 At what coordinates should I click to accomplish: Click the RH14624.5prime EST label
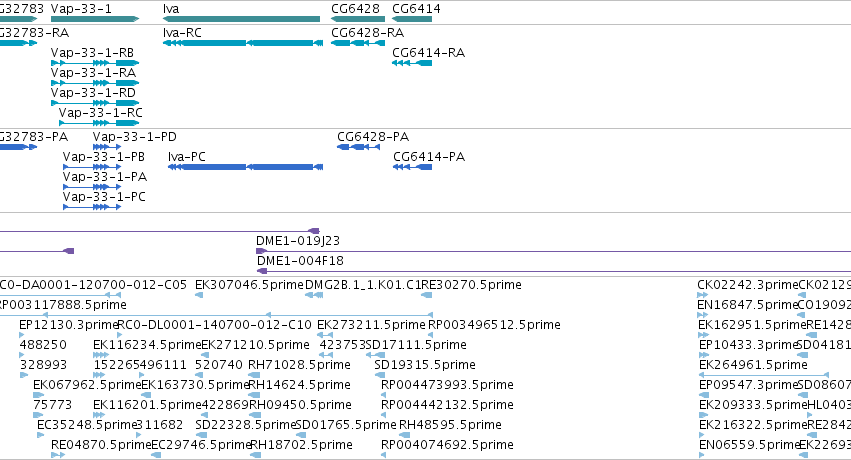click(299, 385)
